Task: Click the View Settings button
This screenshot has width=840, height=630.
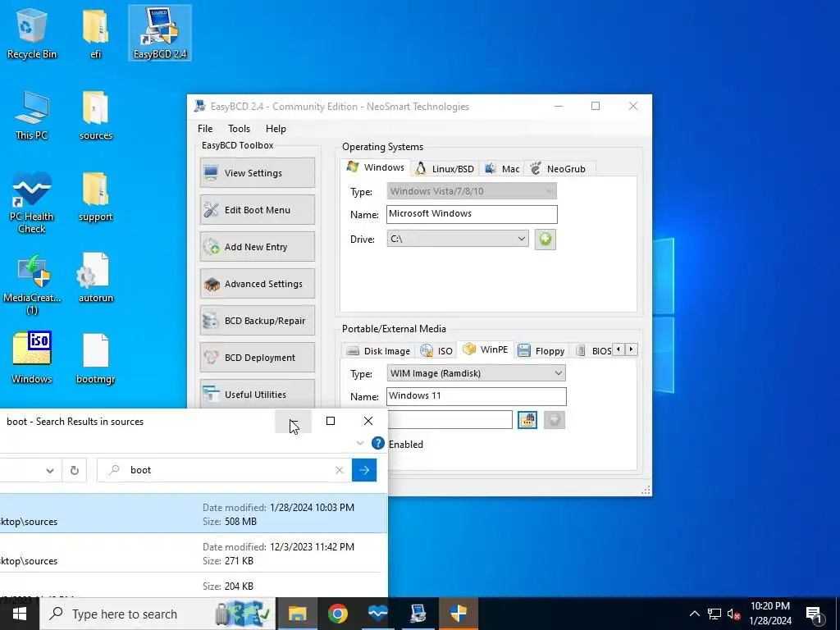Action: [257, 172]
